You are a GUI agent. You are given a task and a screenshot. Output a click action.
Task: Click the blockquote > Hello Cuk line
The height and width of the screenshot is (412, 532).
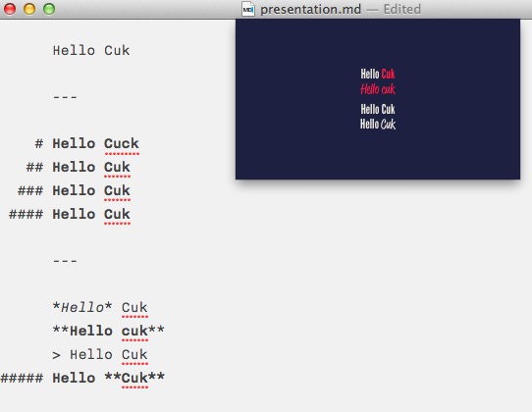click(x=100, y=354)
